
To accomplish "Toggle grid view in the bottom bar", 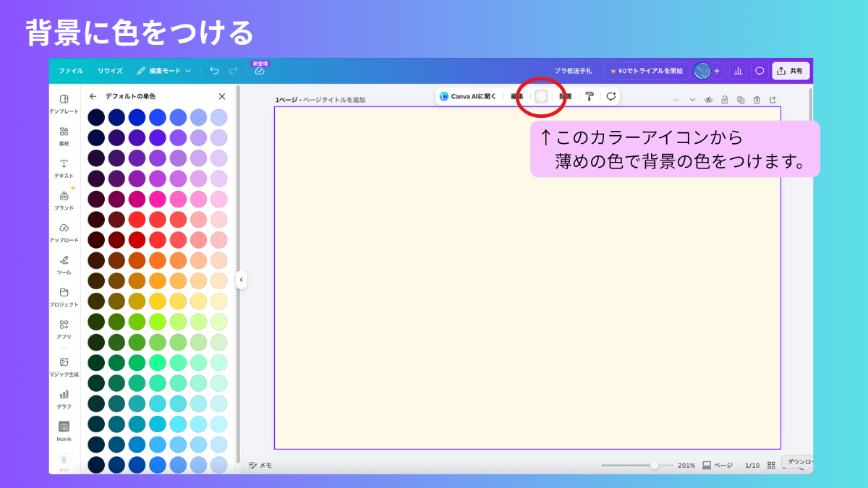I will [771, 466].
